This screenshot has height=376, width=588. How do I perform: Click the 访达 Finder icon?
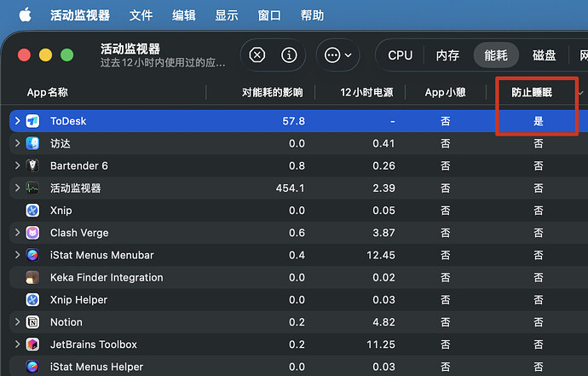[x=32, y=143]
